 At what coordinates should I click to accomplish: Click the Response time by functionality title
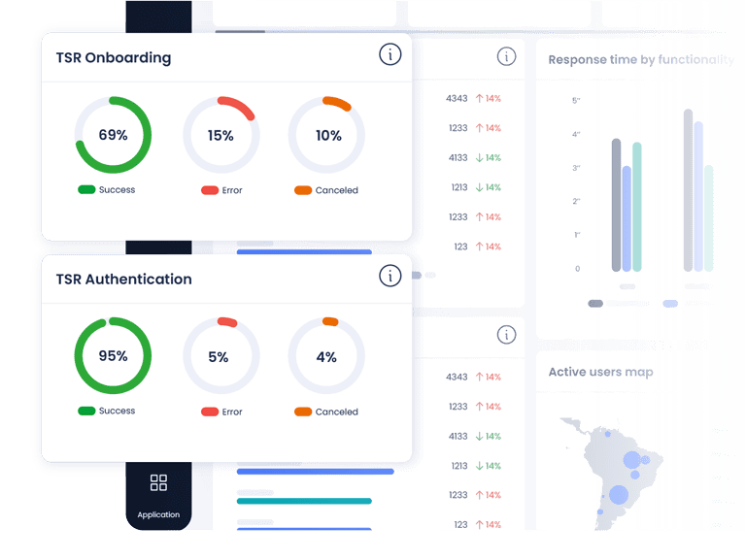(640, 60)
